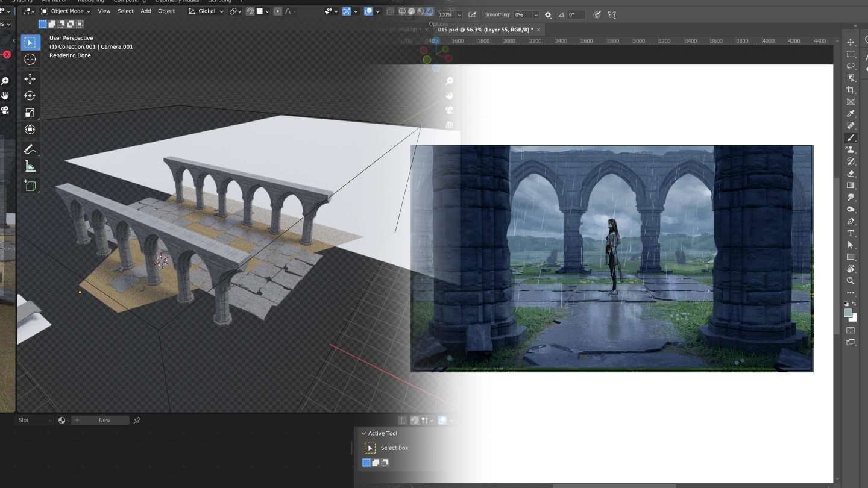868x488 pixels.
Task: Activate the Photoshop Crop tool
Action: (x=851, y=90)
